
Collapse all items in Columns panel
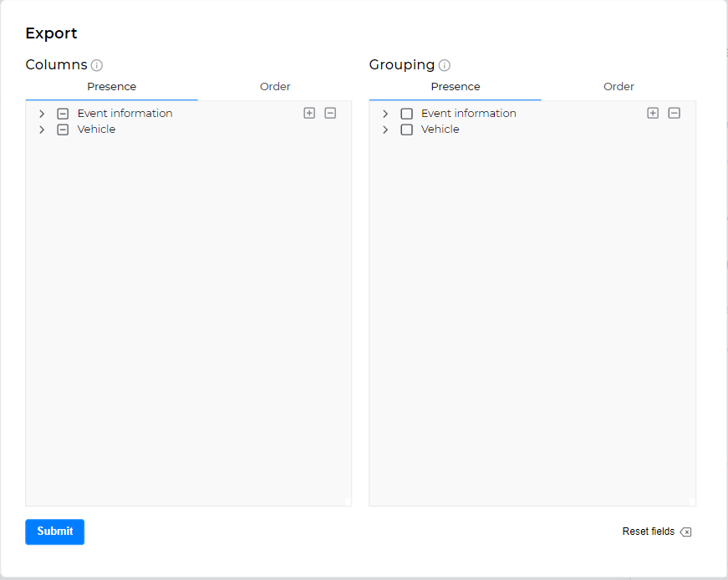330,113
